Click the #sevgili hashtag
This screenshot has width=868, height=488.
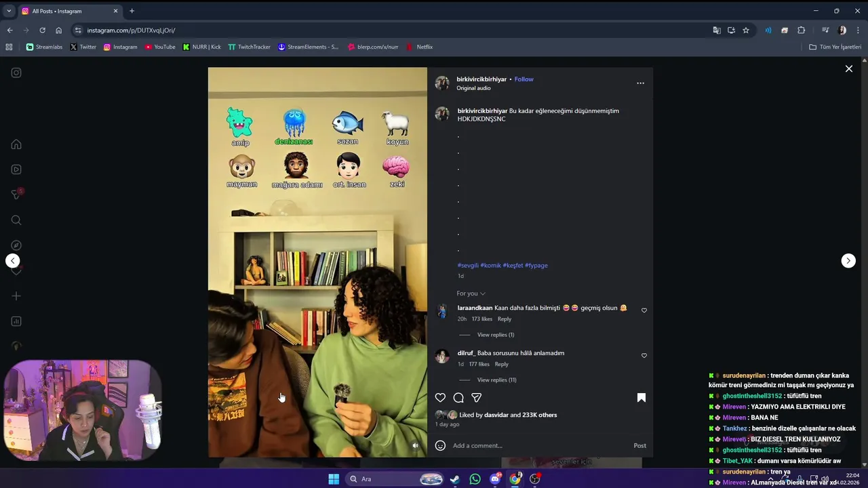[x=468, y=266]
